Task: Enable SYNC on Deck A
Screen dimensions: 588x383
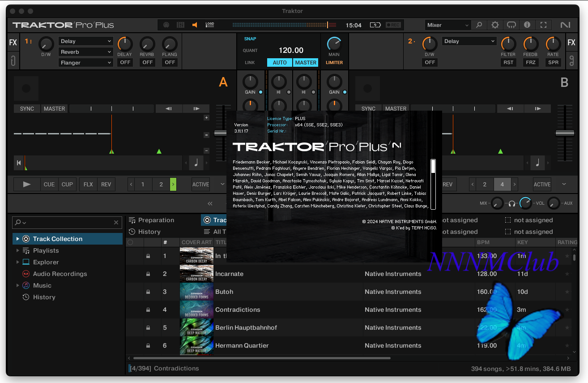Action: [27, 108]
